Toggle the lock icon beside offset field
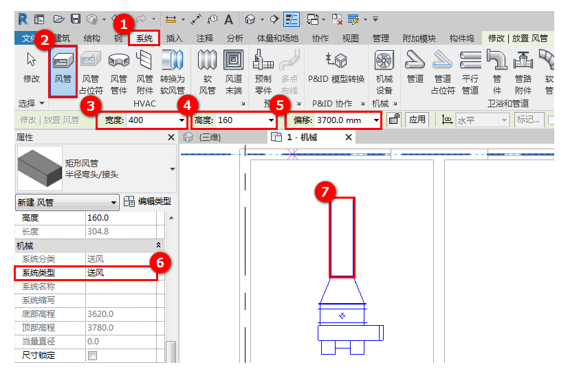 394,119
